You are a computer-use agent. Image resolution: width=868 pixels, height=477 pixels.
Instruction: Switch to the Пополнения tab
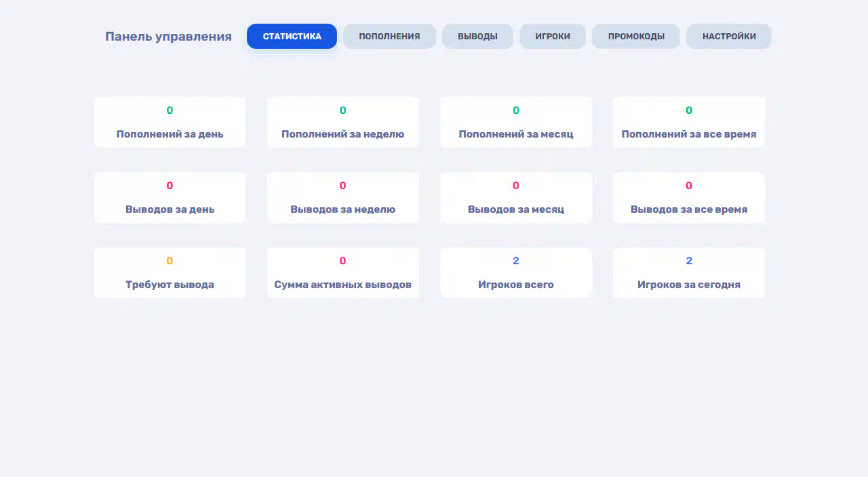tap(389, 37)
